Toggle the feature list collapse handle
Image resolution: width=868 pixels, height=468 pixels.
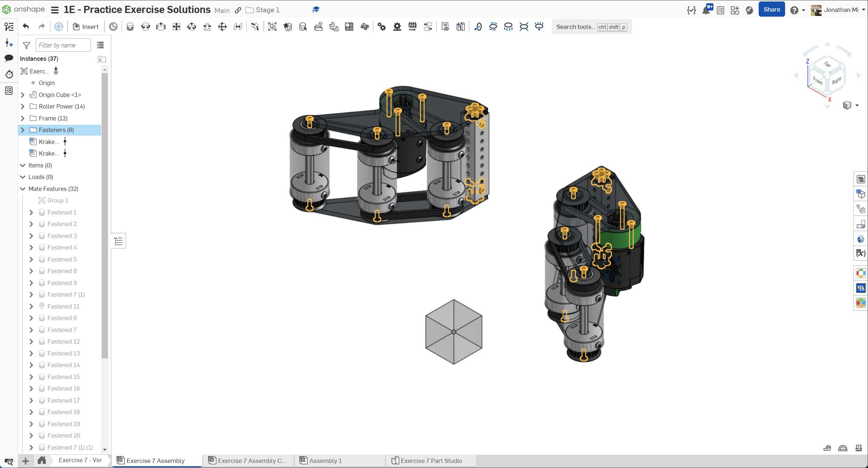click(x=118, y=241)
